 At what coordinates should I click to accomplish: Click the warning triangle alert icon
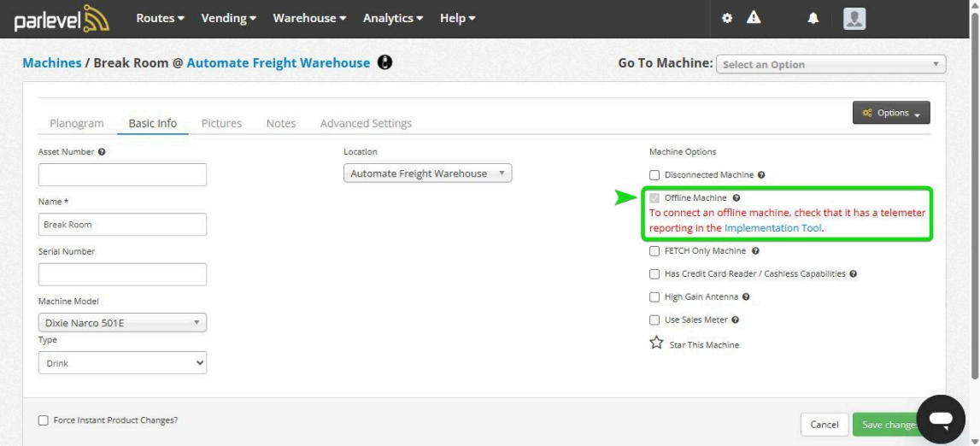pos(754,18)
